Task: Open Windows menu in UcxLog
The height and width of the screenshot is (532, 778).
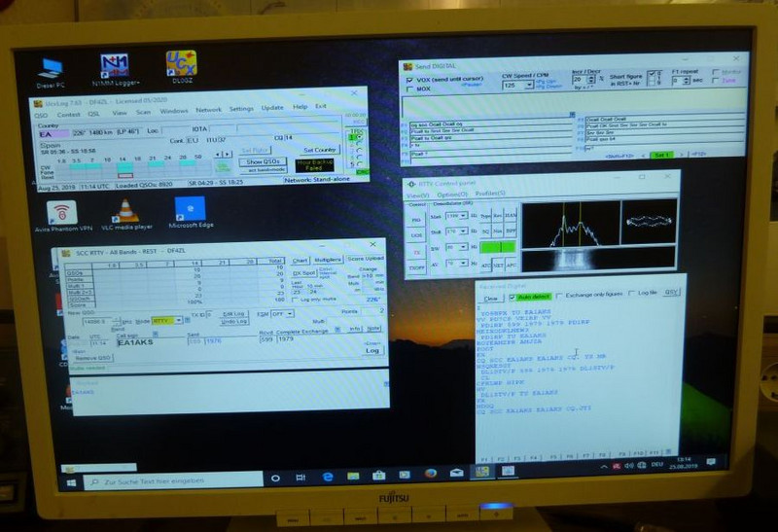Action: click(174, 111)
